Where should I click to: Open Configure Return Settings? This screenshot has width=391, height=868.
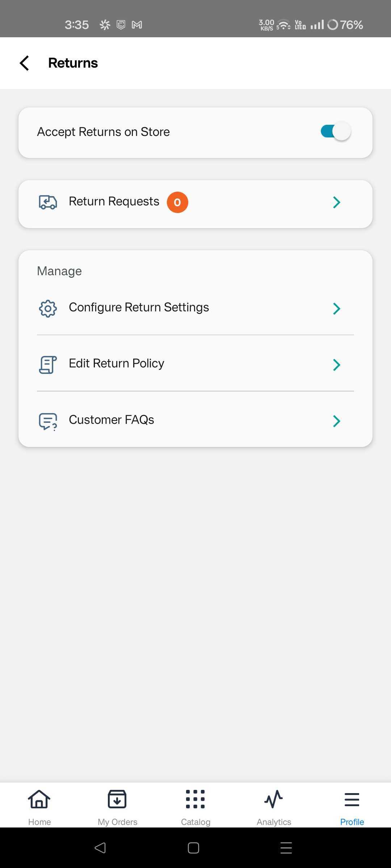pyautogui.click(x=139, y=307)
